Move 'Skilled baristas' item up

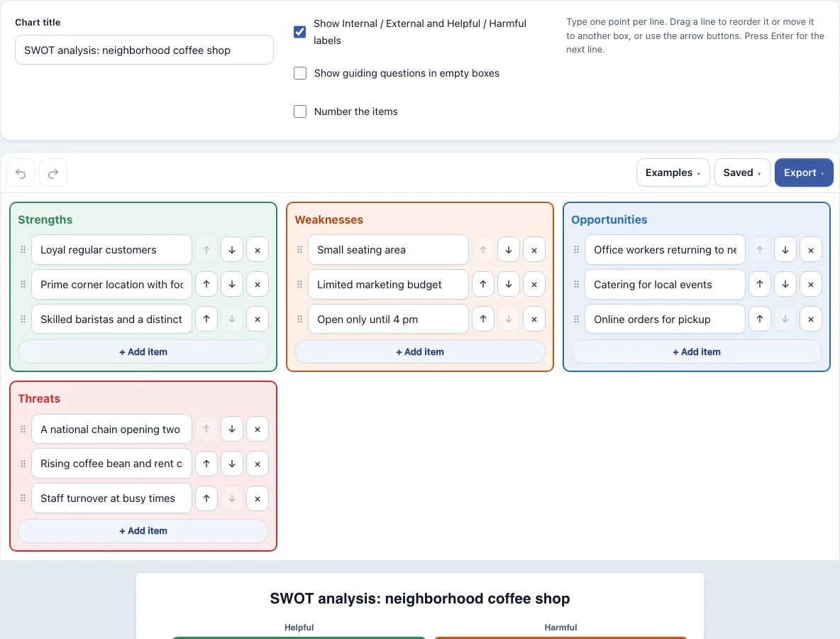(206, 319)
